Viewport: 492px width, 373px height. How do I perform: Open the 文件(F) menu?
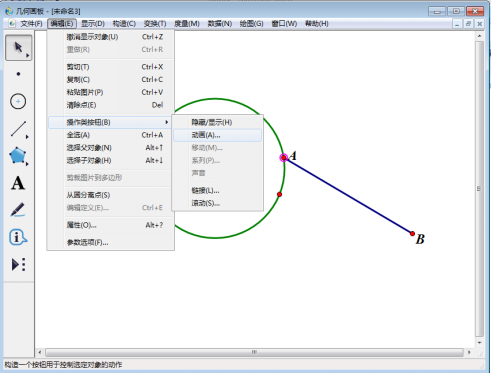coord(31,24)
